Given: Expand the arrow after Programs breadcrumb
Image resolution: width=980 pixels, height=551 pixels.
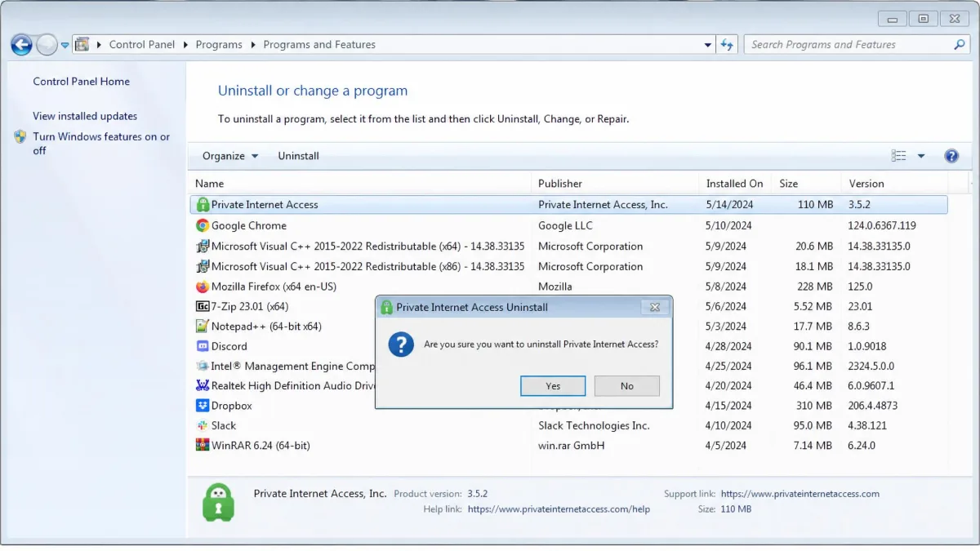Looking at the screenshot, I should click(x=253, y=45).
